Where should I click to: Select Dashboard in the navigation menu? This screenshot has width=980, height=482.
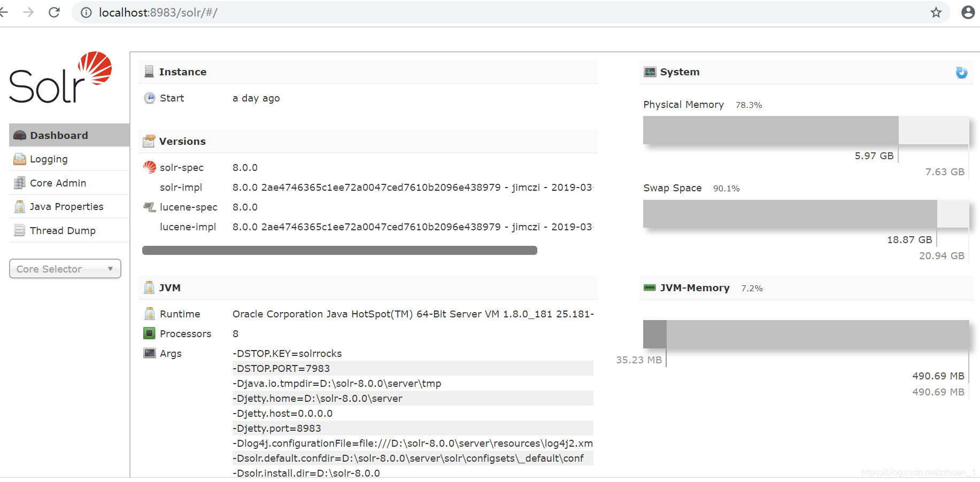[58, 135]
